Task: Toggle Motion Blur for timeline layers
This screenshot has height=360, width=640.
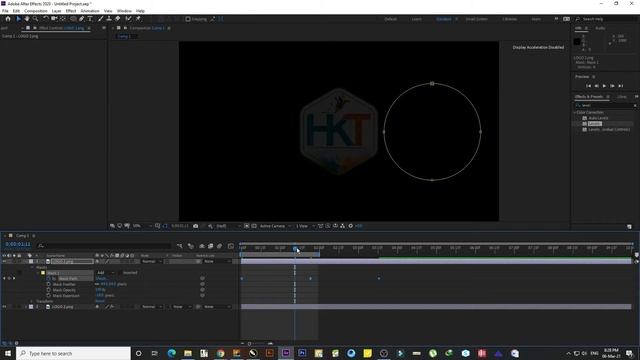Action: [x=220, y=246]
